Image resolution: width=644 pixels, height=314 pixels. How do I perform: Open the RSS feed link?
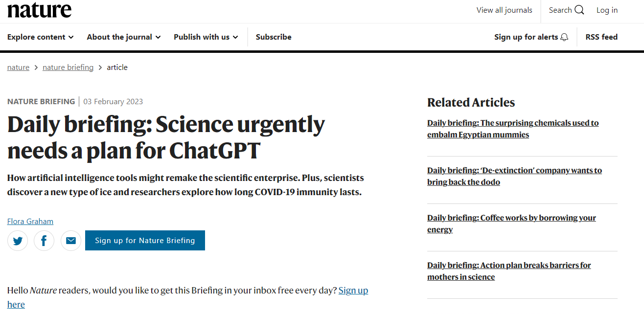click(601, 37)
